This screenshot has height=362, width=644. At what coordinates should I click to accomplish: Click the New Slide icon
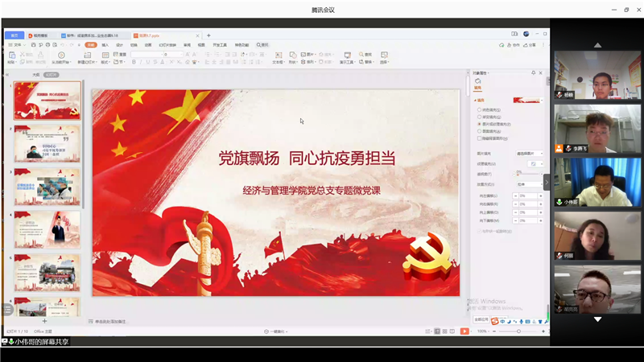(x=87, y=55)
